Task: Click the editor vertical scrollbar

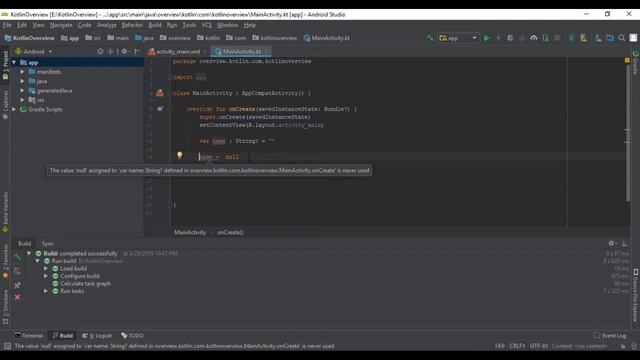Action: pos(627,133)
